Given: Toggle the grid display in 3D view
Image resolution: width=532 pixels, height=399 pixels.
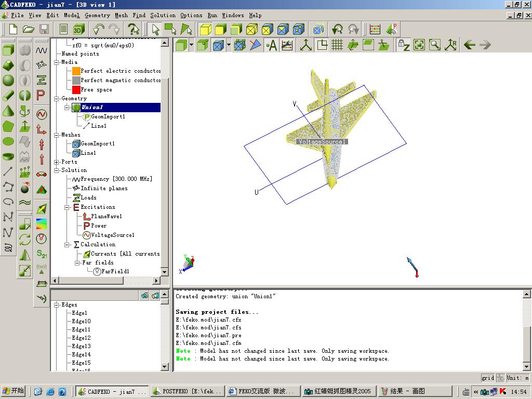Looking at the screenshot, I should point(337,45).
